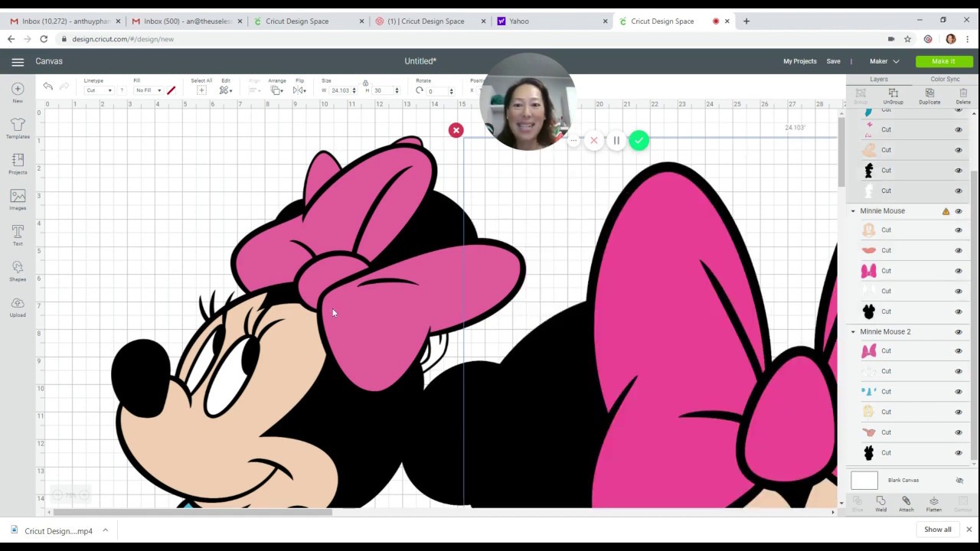This screenshot has width=980, height=551.
Task: Open the Projects panel
Action: pos(18,164)
